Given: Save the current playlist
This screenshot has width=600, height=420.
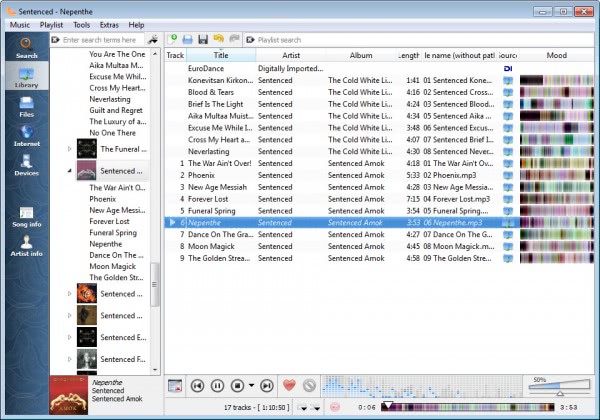Looking at the screenshot, I should pos(203,39).
